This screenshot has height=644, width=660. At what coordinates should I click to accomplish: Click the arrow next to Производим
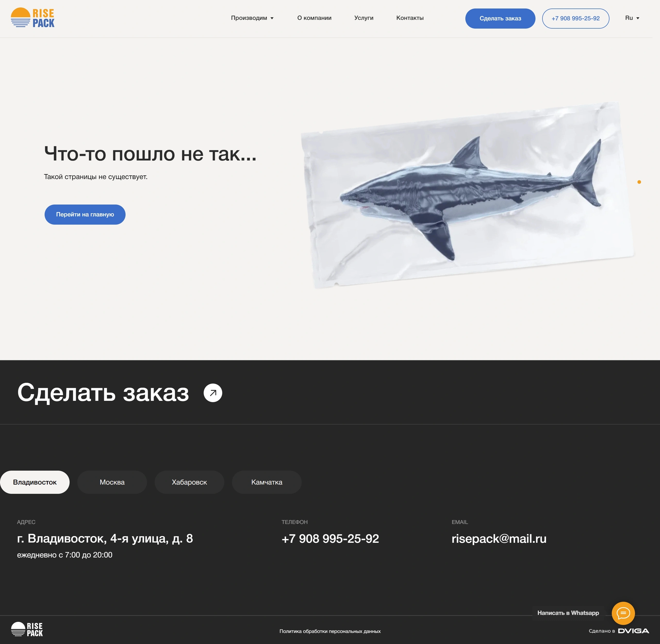pos(272,18)
